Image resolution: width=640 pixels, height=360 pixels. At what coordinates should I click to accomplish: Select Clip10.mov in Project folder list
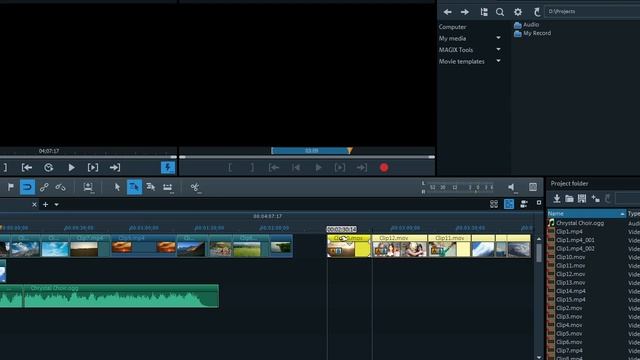570,257
